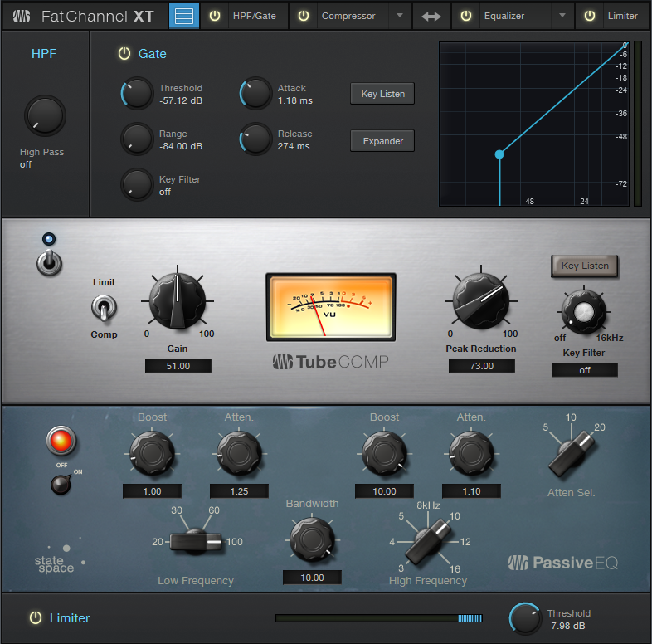
Task: Click the red Passive EQ power lamp
Action: click(x=61, y=441)
